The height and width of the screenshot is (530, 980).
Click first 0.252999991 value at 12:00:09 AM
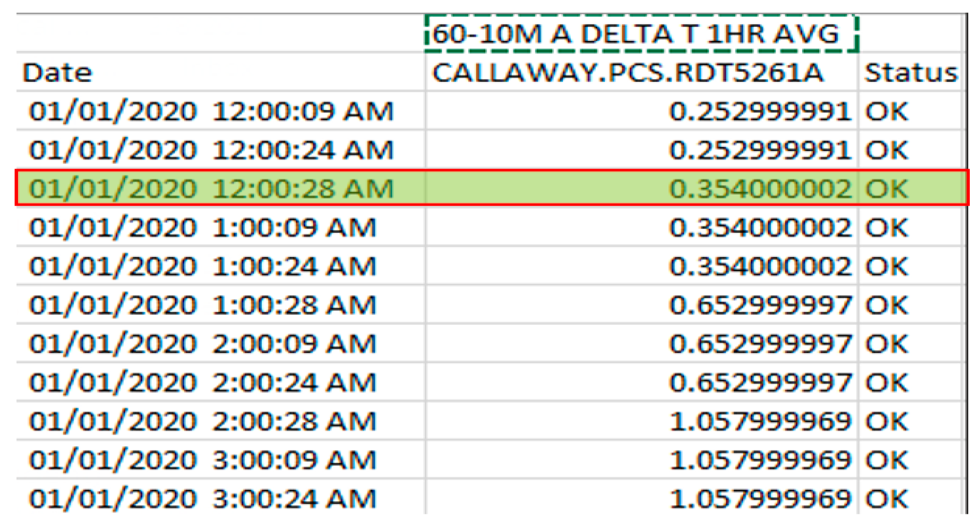759,111
